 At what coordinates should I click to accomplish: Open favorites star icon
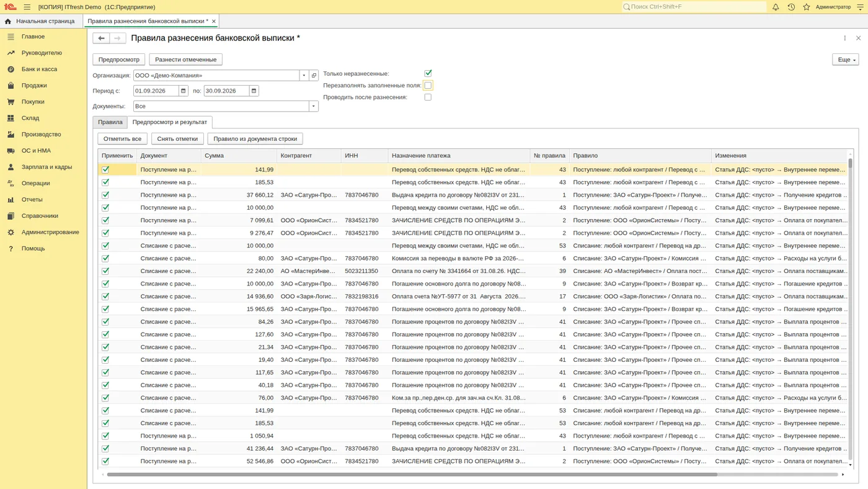(807, 7)
